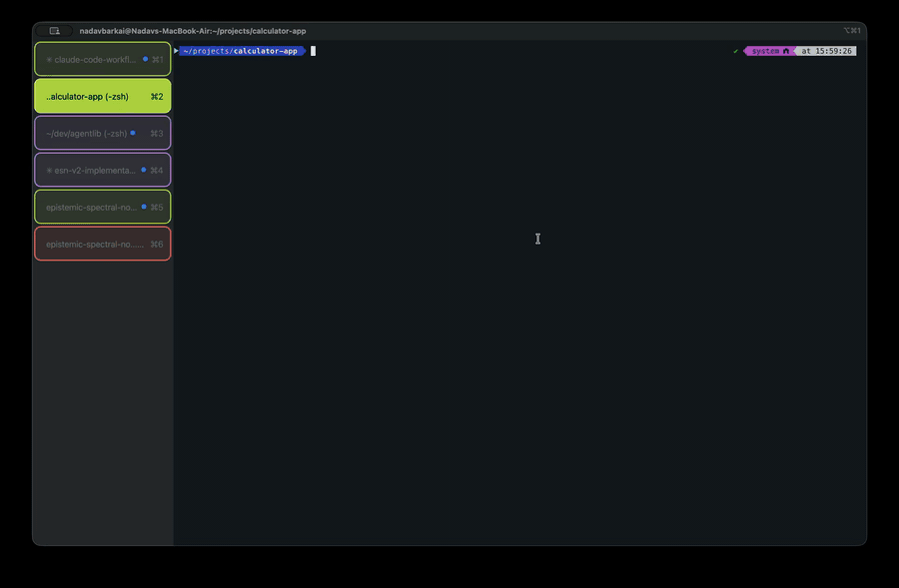The width and height of the screenshot is (899, 588).
Task: Switch to the esn-v2-implementa... tab
Action: 103,170
